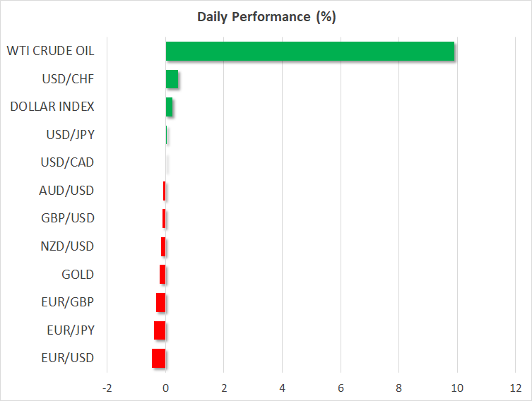Image resolution: width=532 pixels, height=401 pixels.
Task: Click the USD/CHF category label
Action: (68, 78)
